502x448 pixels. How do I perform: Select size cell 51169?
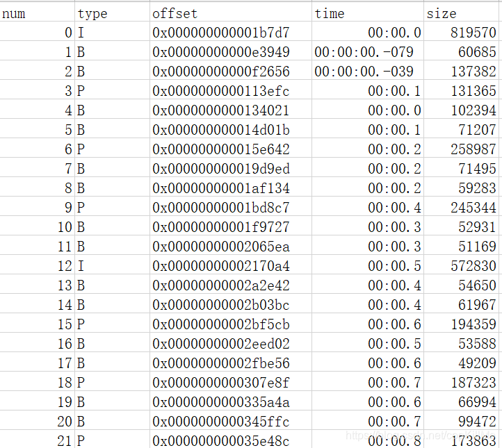pyautogui.click(x=461, y=247)
